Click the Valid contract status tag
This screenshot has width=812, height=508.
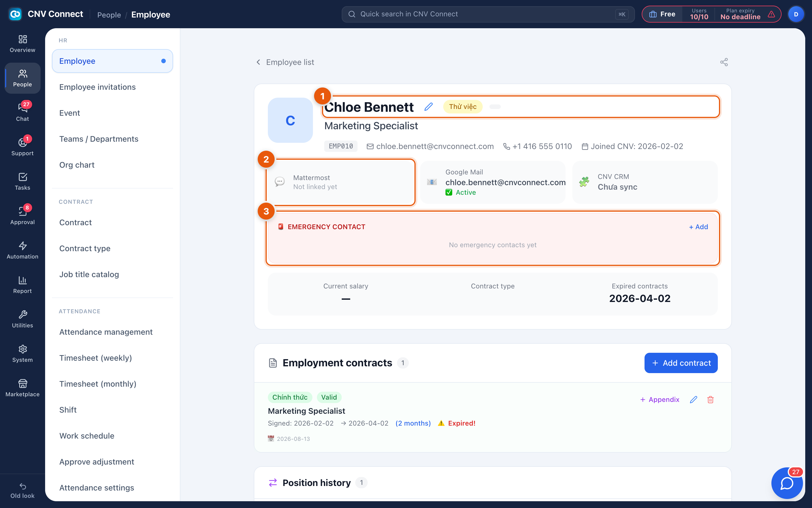click(x=329, y=397)
